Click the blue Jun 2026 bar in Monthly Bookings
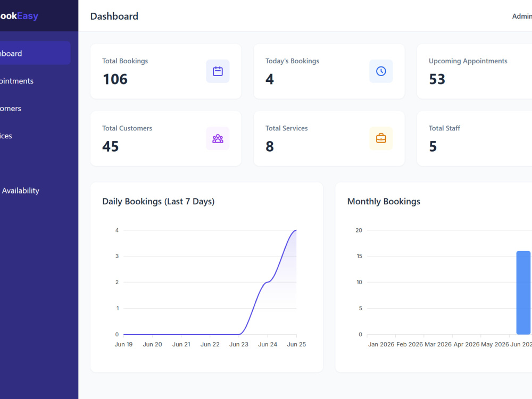The image size is (532, 399). (x=523, y=293)
